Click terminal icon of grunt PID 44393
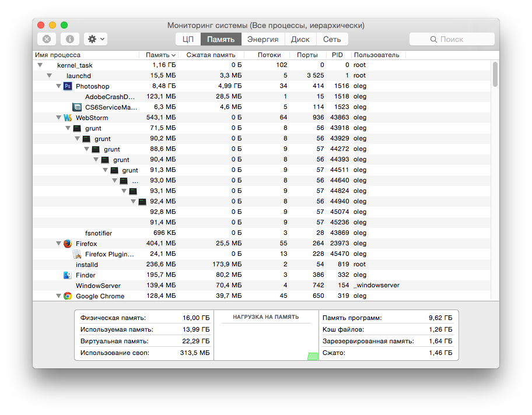Viewport: 532px width, 415px height. (105, 160)
